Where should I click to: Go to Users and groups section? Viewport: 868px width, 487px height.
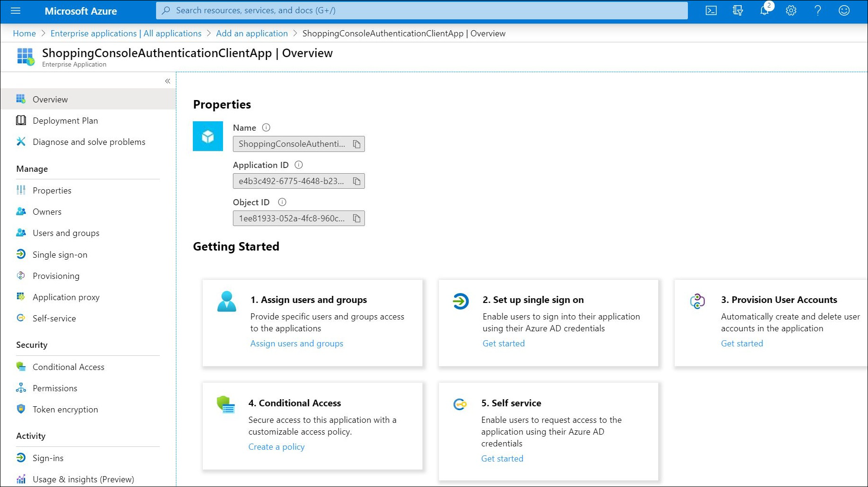(66, 233)
